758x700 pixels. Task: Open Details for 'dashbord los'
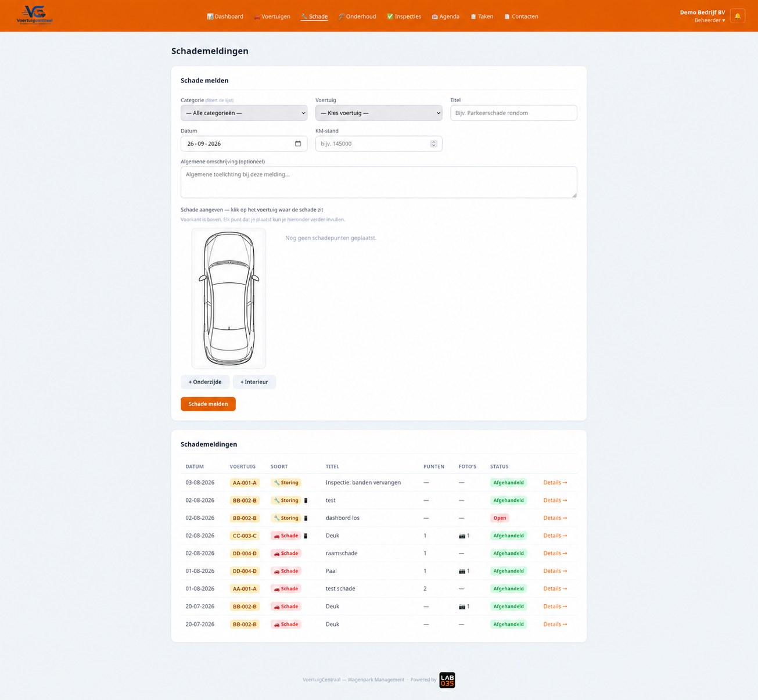point(555,518)
